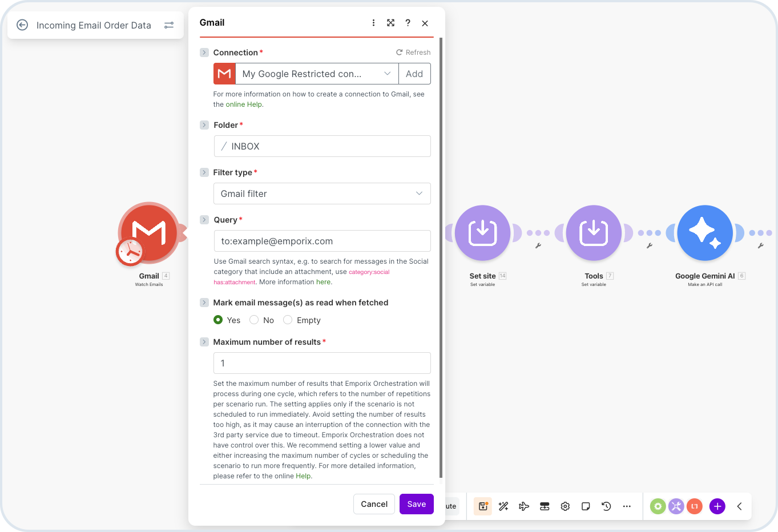Collapse the bottom toolbar with left chevron
The image size is (778, 532).
point(739,506)
